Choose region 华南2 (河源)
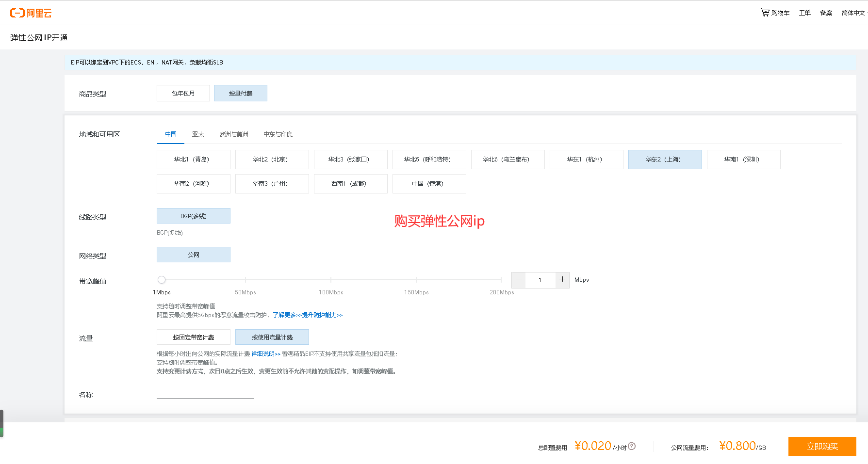This screenshot has height=464, width=868. pyautogui.click(x=194, y=184)
